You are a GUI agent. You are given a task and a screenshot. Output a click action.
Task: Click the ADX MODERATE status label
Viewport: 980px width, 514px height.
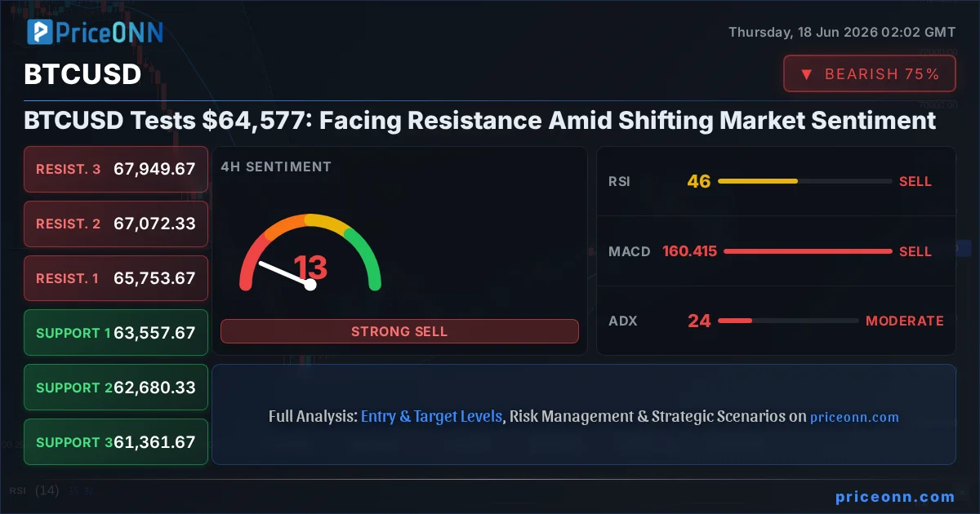coord(904,321)
